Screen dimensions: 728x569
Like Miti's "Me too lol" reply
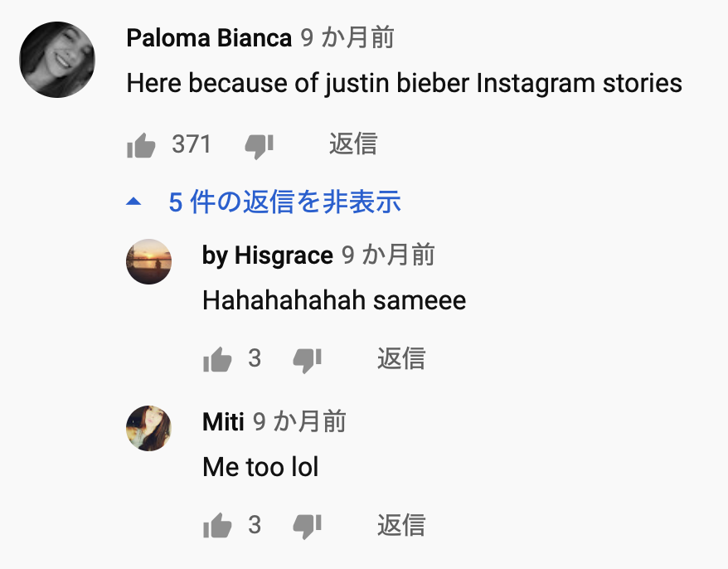pyautogui.click(x=217, y=526)
